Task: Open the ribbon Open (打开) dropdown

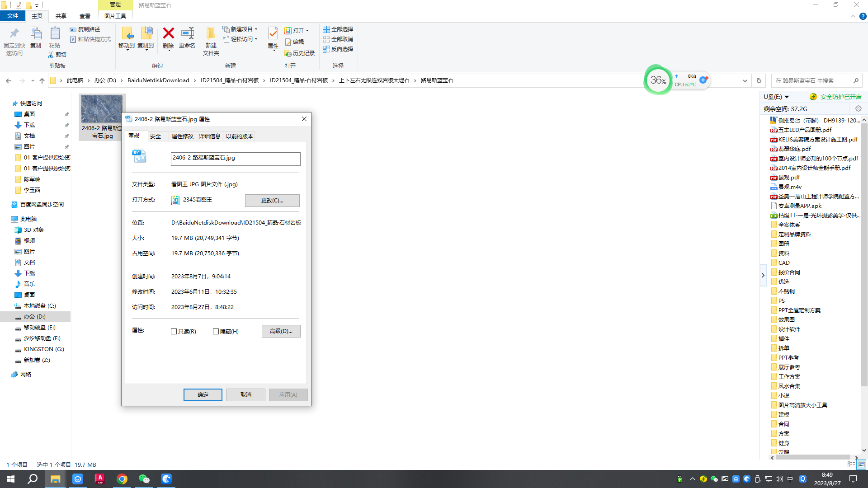Action: tap(297, 31)
